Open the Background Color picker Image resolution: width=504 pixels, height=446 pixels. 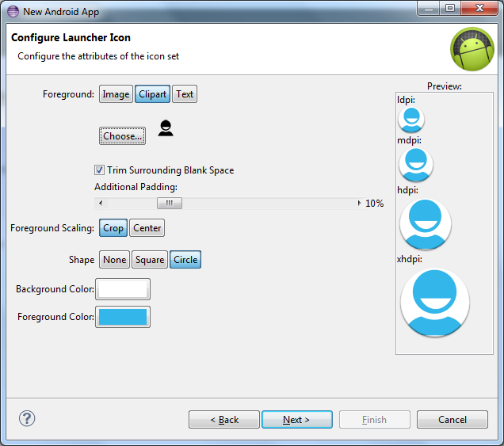click(x=122, y=289)
